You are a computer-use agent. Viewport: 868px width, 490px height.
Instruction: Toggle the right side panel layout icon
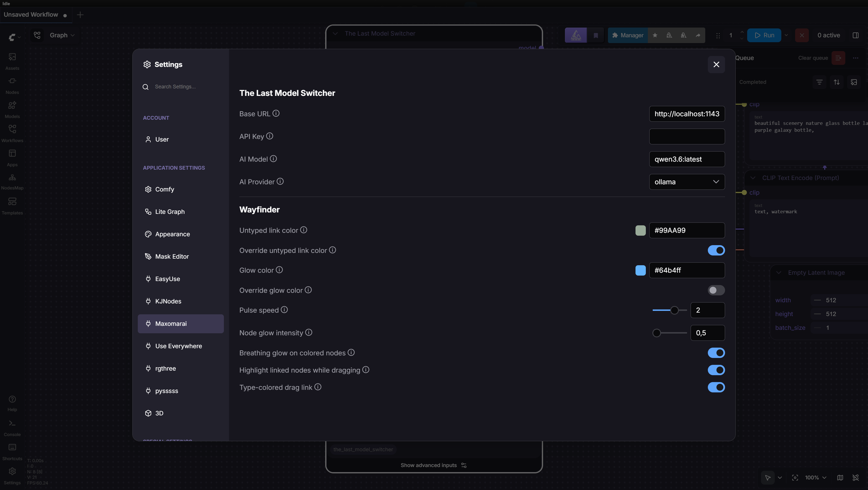click(855, 35)
